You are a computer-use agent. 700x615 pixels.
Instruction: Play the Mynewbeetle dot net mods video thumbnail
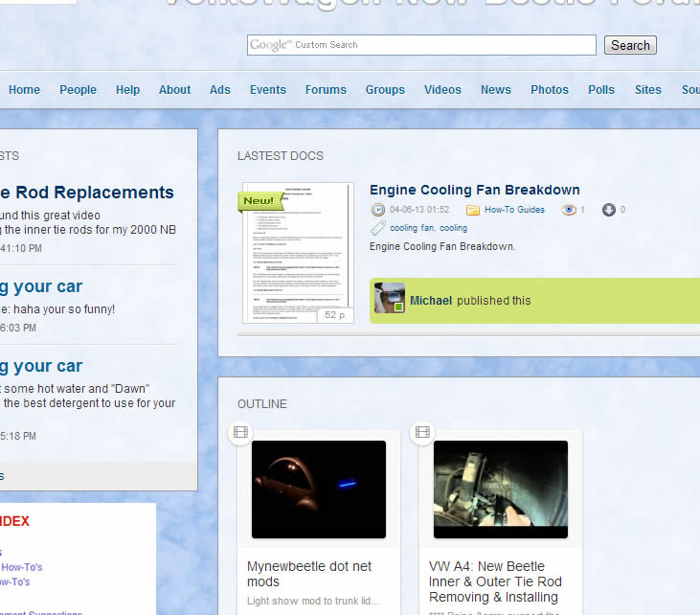click(319, 489)
